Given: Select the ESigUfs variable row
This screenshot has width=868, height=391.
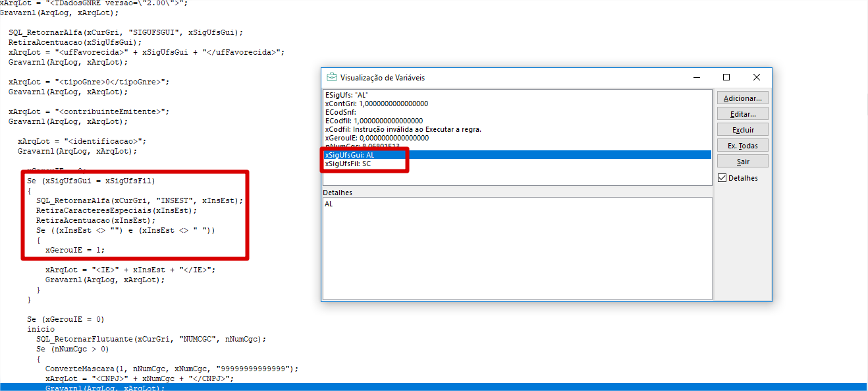Looking at the screenshot, I should 346,95.
